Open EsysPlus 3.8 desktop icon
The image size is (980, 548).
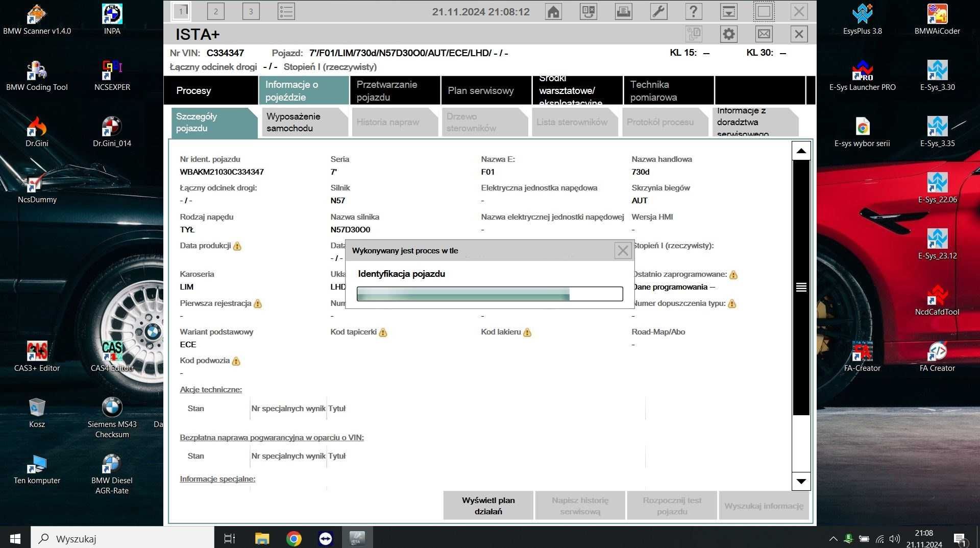click(x=862, y=19)
